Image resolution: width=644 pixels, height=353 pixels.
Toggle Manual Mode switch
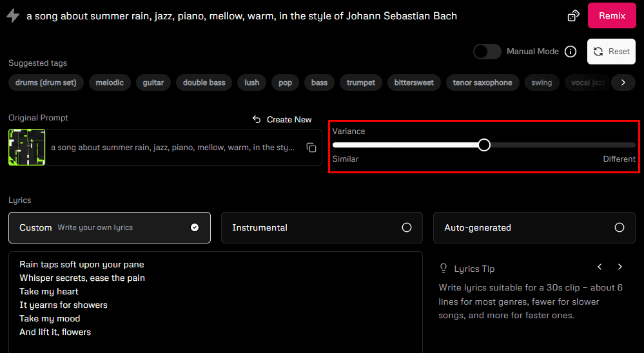pyautogui.click(x=487, y=52)
